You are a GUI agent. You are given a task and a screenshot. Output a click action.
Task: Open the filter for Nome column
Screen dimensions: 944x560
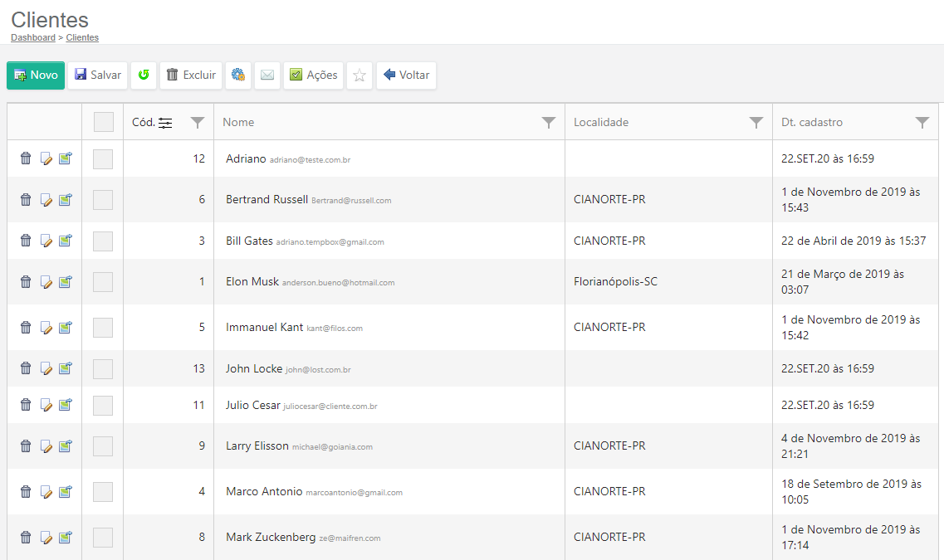pyautogui.click(x=548, y=123)
